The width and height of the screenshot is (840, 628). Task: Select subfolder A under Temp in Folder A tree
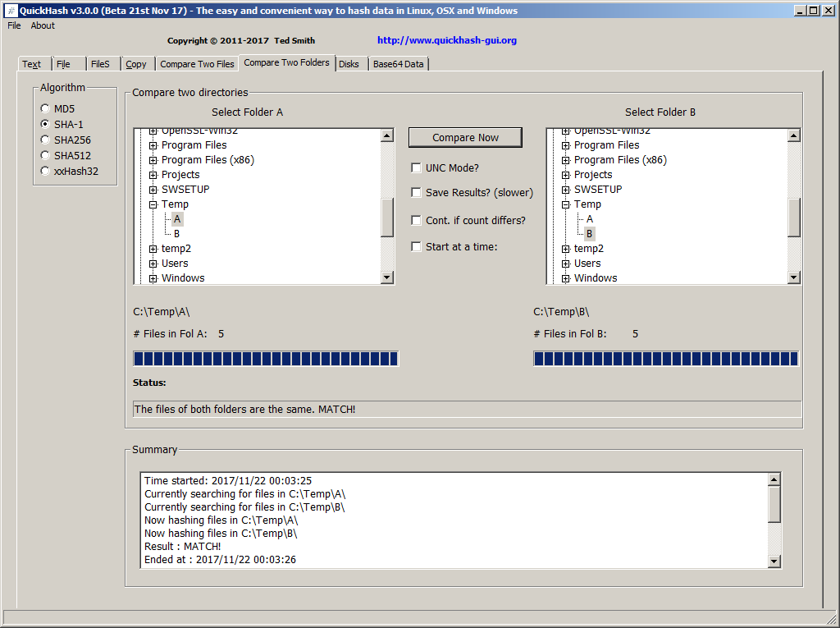click(x=177, y=219)
